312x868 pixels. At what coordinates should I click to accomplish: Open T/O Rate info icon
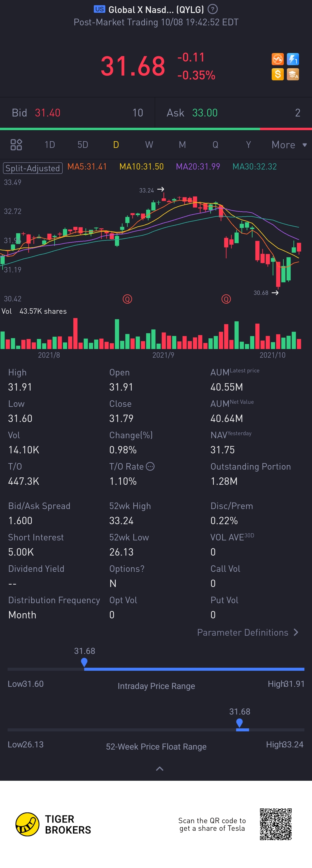pos(150,466)
